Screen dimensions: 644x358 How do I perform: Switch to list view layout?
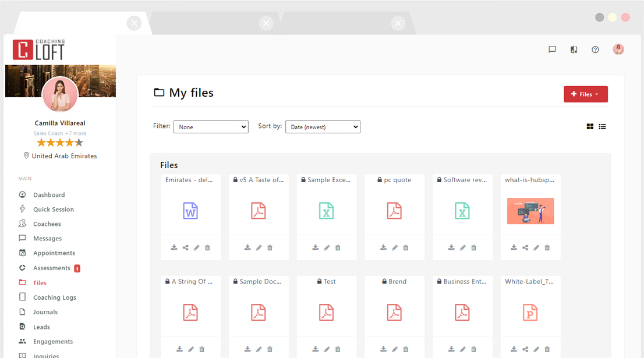tap(602, 126)
